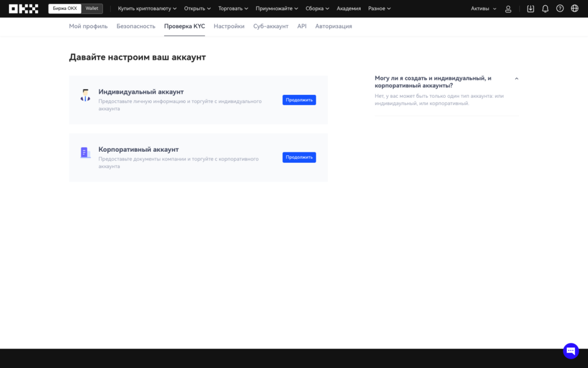Collapse the FAQ question chevron
Viewport: 588px width, 368px height.
516,79
